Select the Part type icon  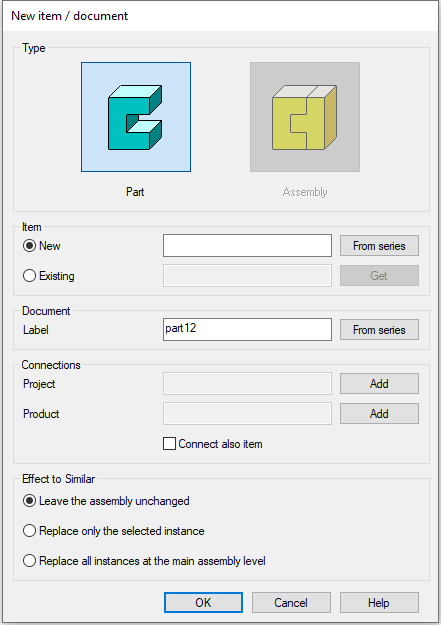(136, 117)
